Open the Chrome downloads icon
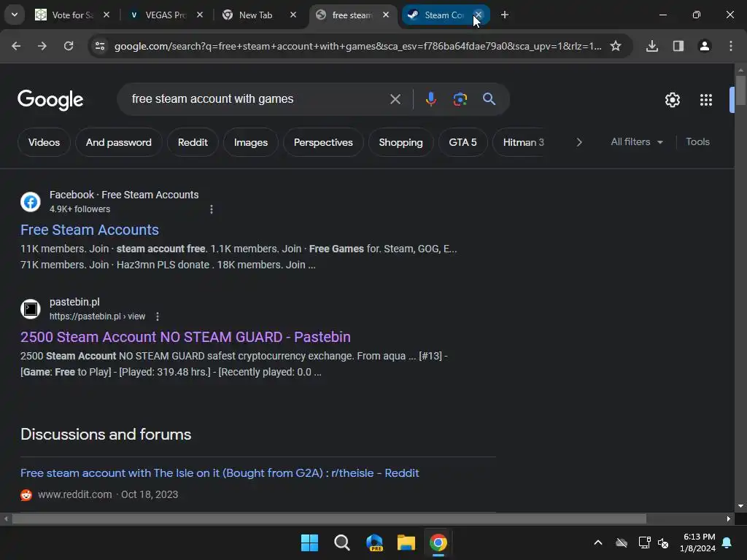Image resolution: width=747 pixels, height=560 pixels. [x=652, y=46]
